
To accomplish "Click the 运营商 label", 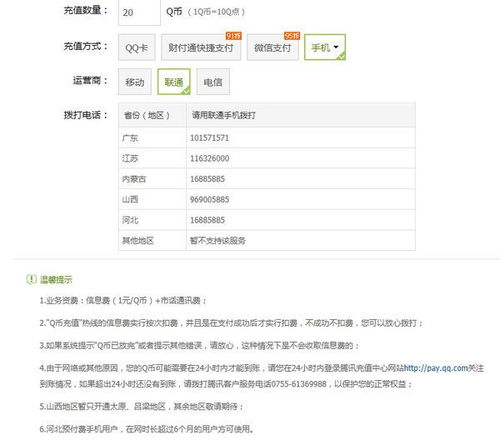I will [90, 80].
